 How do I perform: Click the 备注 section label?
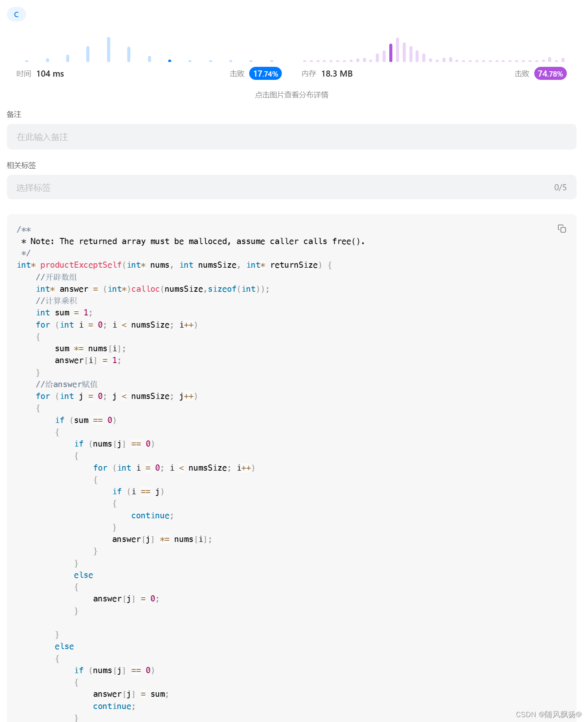click(x=14, y=114)
